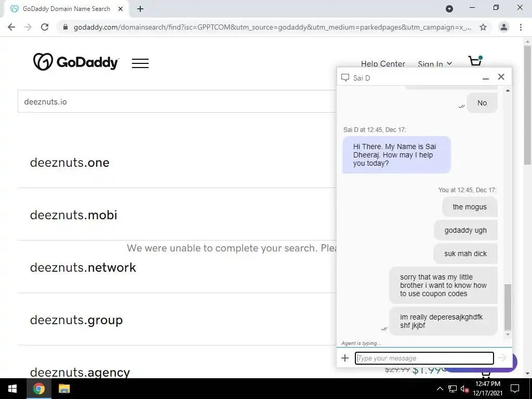Viewport: 532px width, 399px height.
Task: Open the Windows Start menu
Action: click(12, 389)
